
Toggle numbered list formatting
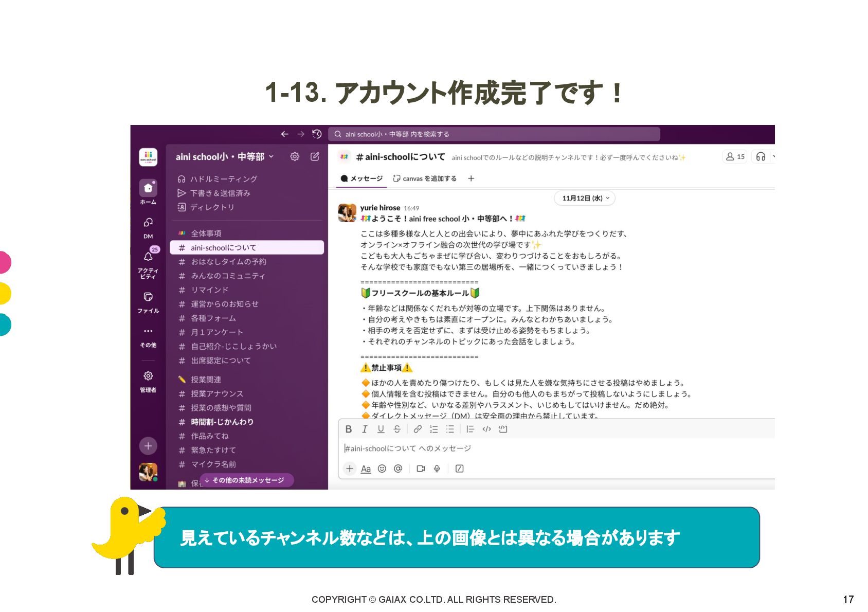point(434,429)
